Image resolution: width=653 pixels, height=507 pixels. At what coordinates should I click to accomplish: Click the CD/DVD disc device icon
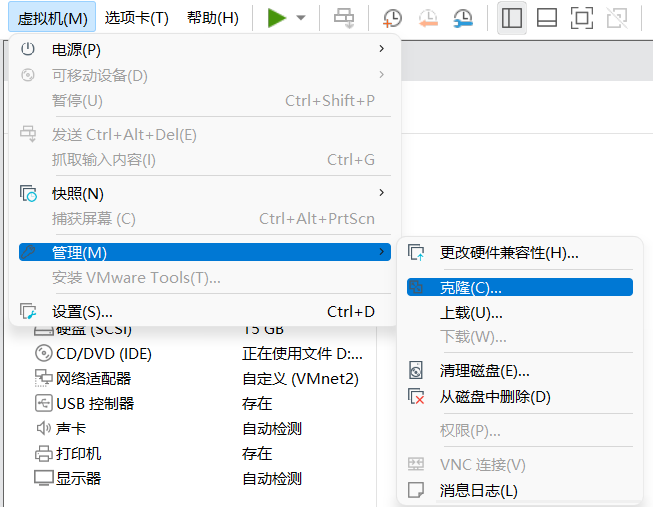coord(43,353)
